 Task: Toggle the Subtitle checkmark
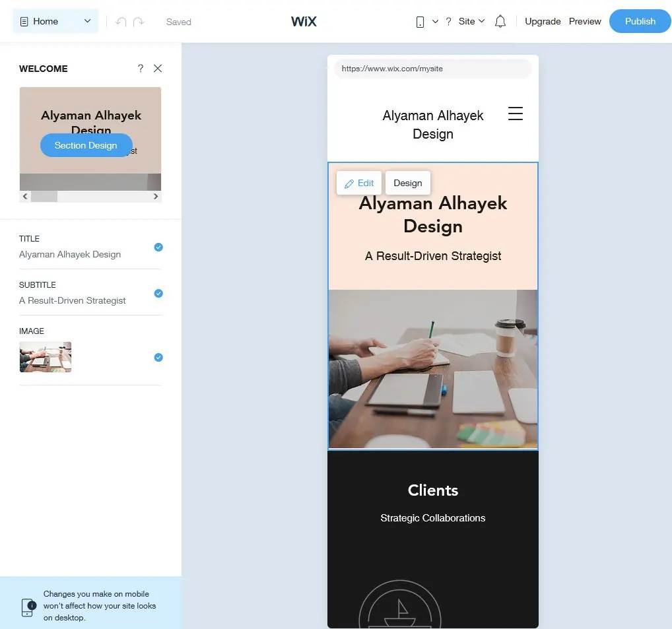[158, 294]
